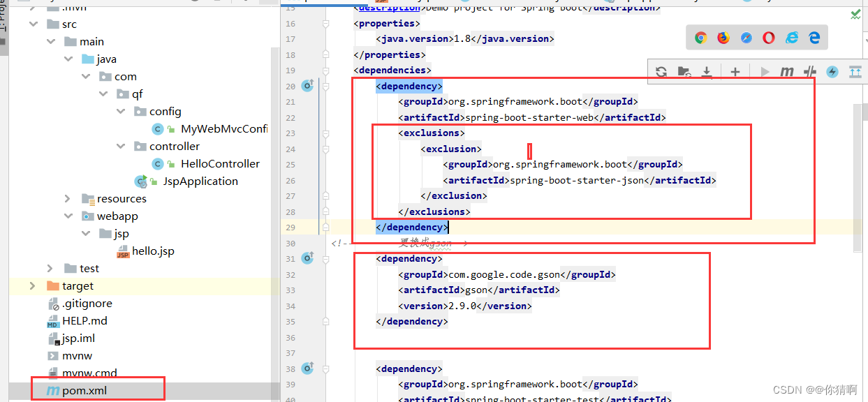Image resolution: width=868 pixels, height=402 pixels.
Task: Click the green inspections checkmark
Action: coord(855,13)
